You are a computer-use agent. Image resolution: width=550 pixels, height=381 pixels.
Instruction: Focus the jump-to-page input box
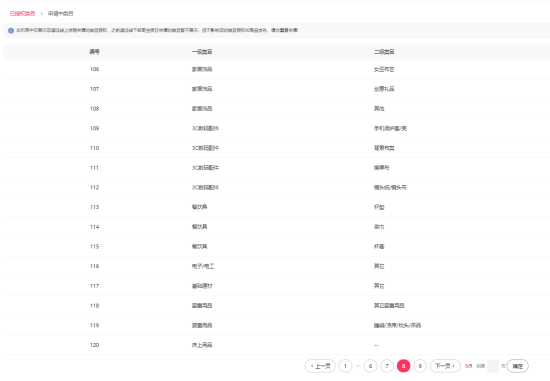pyautogui.click(x=493, y=366)
